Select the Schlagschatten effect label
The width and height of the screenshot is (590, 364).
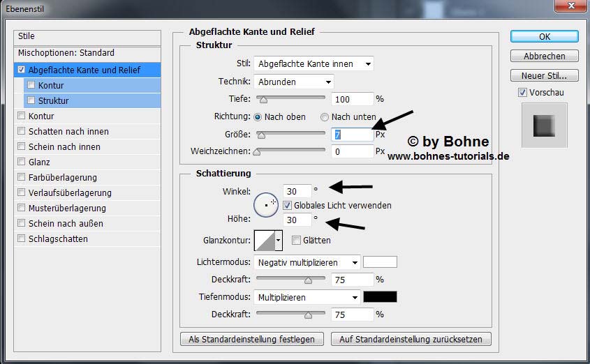[x=58, y=239]
